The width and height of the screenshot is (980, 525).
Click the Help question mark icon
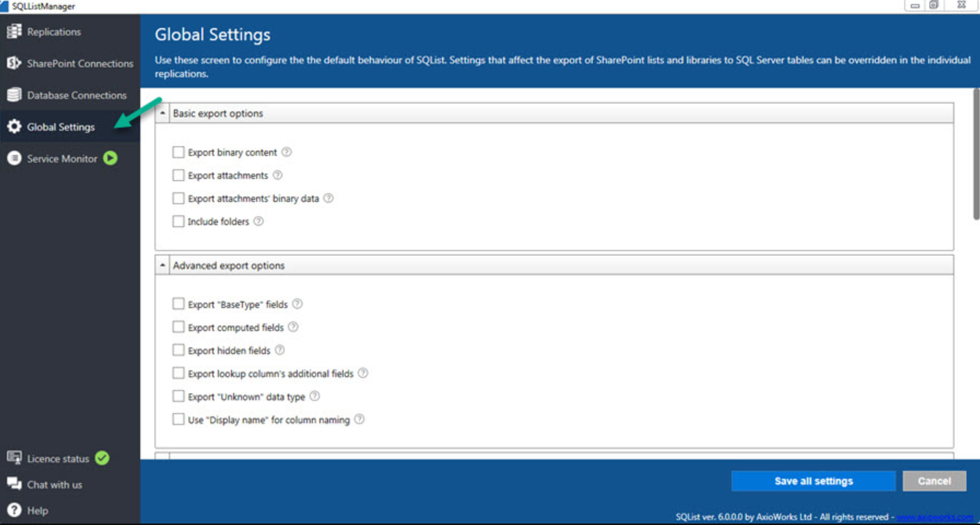[14, 510]
